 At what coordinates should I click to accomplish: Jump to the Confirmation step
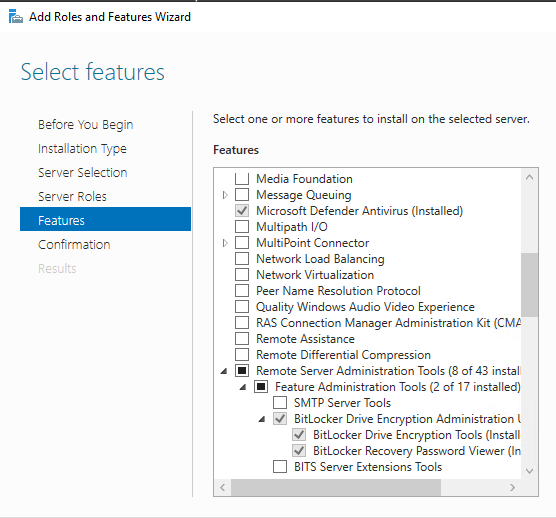click(74, 244)
